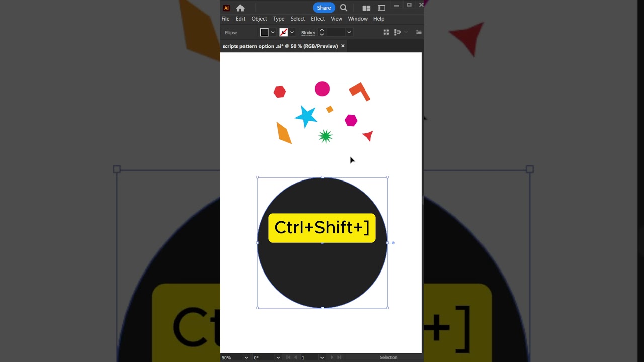Click the Stroke weight input field
Viewport: 644px width, 362px height.
pyautogui.click(x=335, y=32)
